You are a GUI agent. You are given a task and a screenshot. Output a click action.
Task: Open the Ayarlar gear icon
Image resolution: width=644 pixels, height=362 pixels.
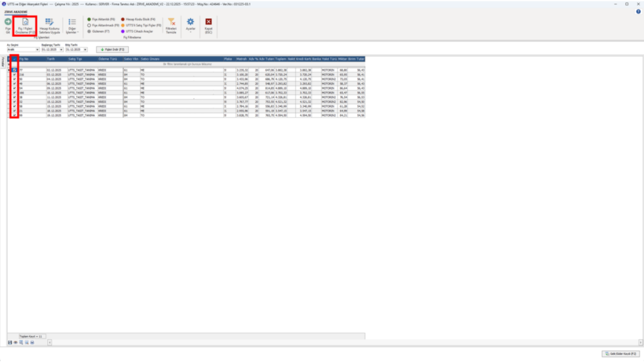pos(190,22)
